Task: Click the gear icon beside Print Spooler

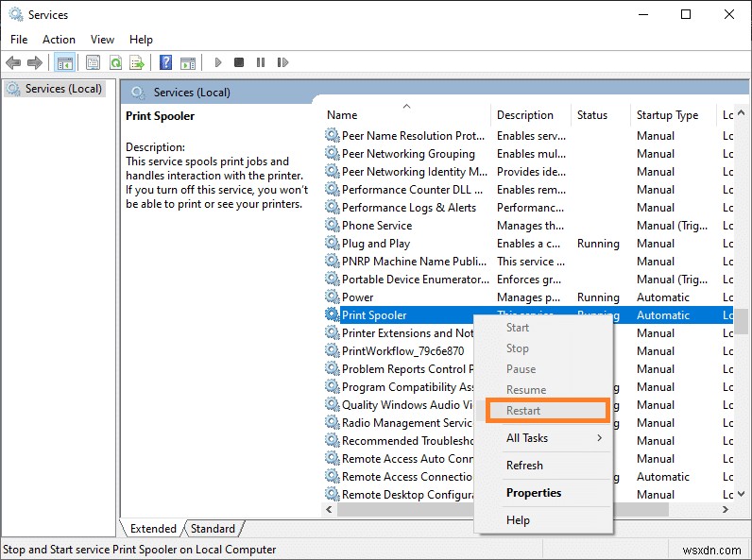Action: (x=332, y=314)
